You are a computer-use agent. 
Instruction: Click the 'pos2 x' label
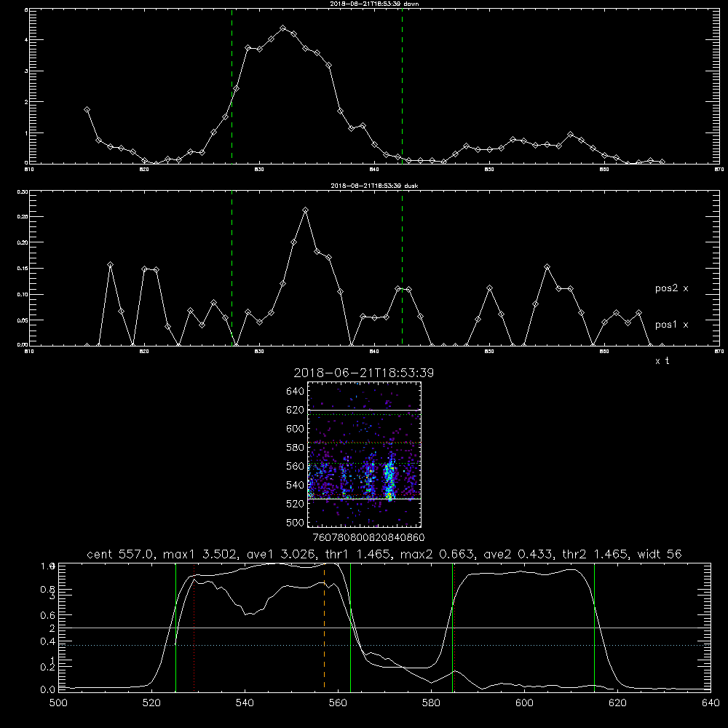tap(671, 288)
